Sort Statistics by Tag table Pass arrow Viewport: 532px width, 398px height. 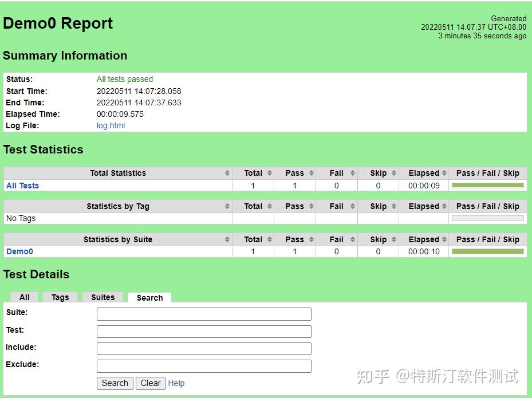311,206
